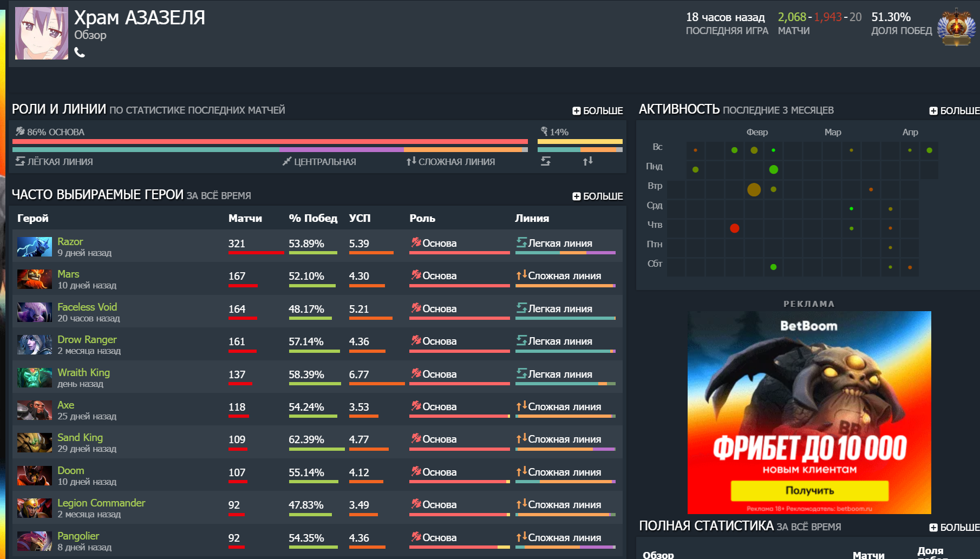Screen dimensions: 980x559
Task: Click the player avatar image
Action: pos(42,33)
